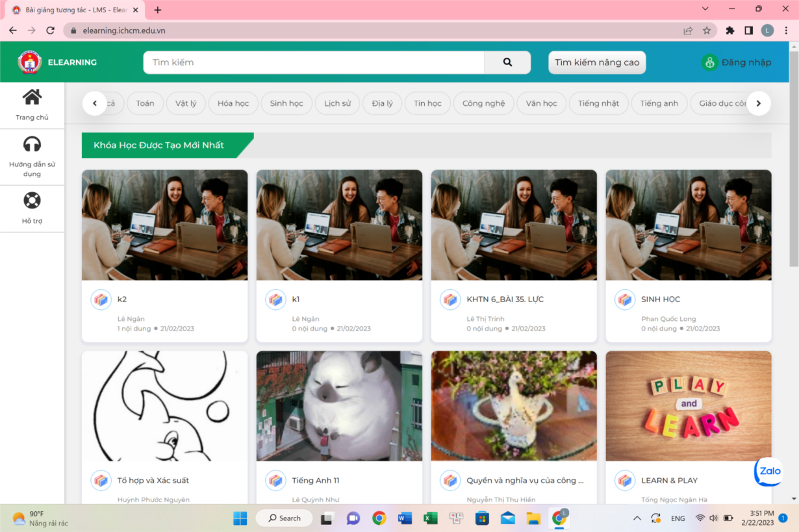Click the Hỗ trợ lifebuoy icon
This screenshot has height=532, width=799.
tap(32, 200)
